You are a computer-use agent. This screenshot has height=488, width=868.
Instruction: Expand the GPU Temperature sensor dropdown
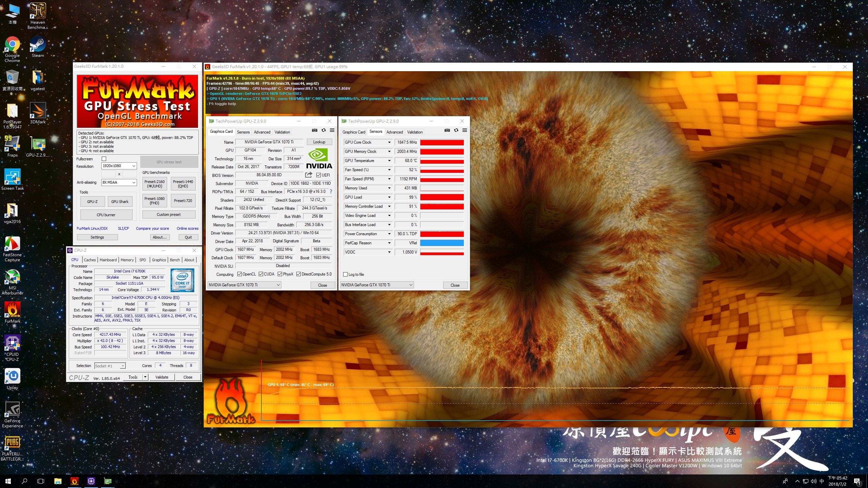click(x=389, y=161)
